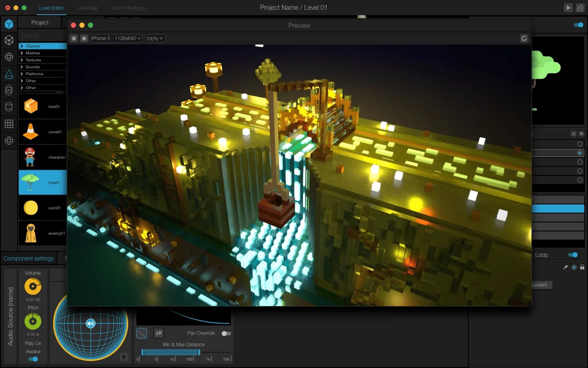The image size is (588, 368).
Task: Click the second round button in Preview toolbar
Action: coord(84,38)
